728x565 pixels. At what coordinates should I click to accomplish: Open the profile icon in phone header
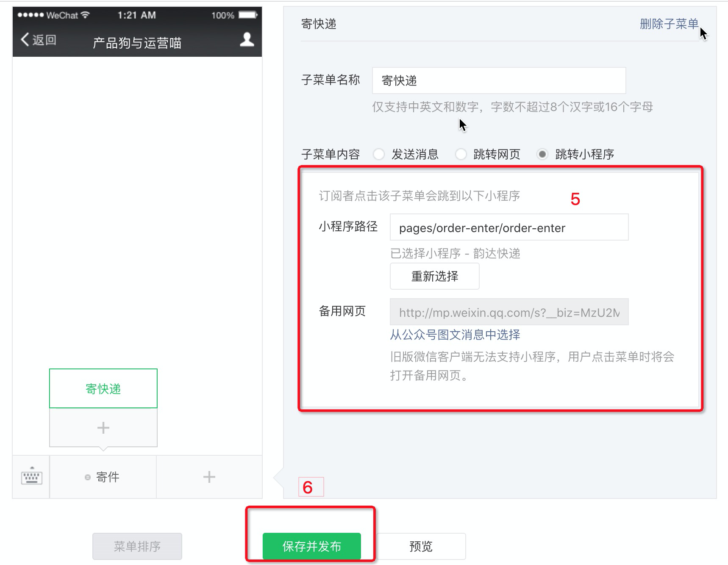247,39
